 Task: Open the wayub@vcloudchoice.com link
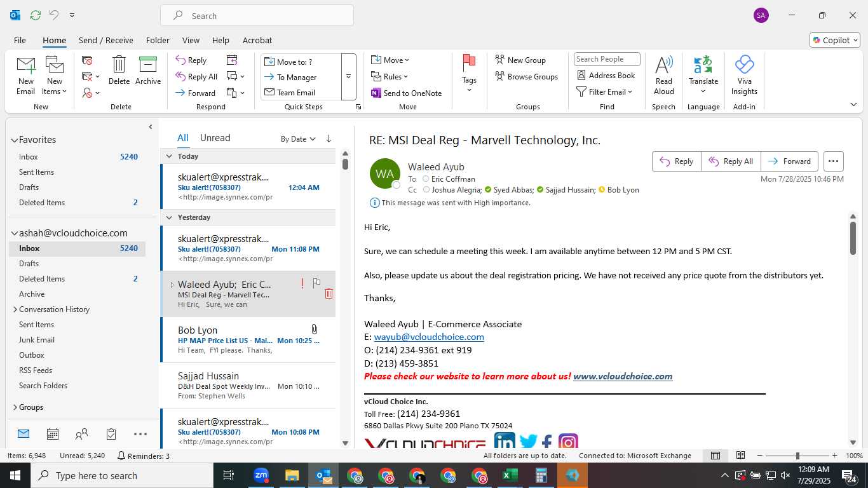[429, 337]
